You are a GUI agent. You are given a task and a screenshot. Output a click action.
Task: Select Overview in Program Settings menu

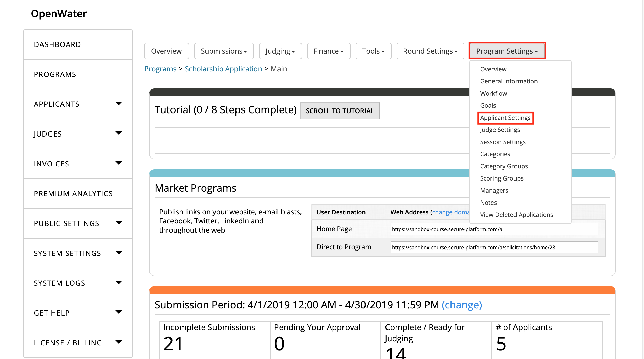[493, 69]
